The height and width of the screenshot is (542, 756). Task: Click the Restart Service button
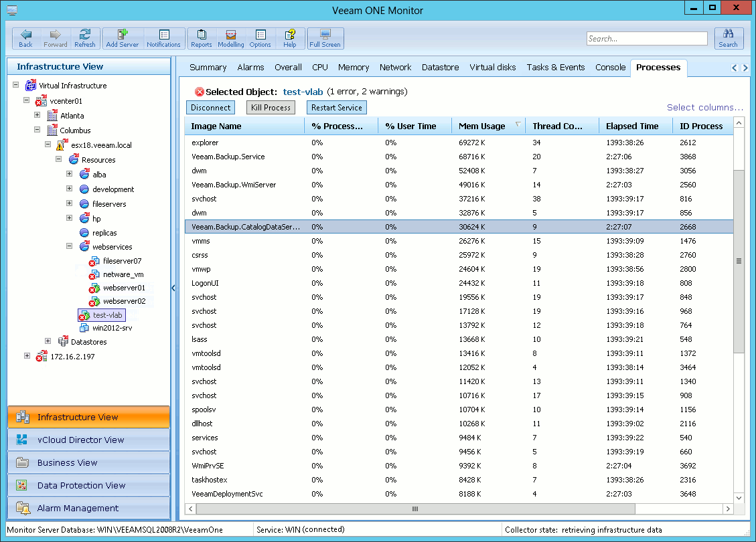[337, 108]
